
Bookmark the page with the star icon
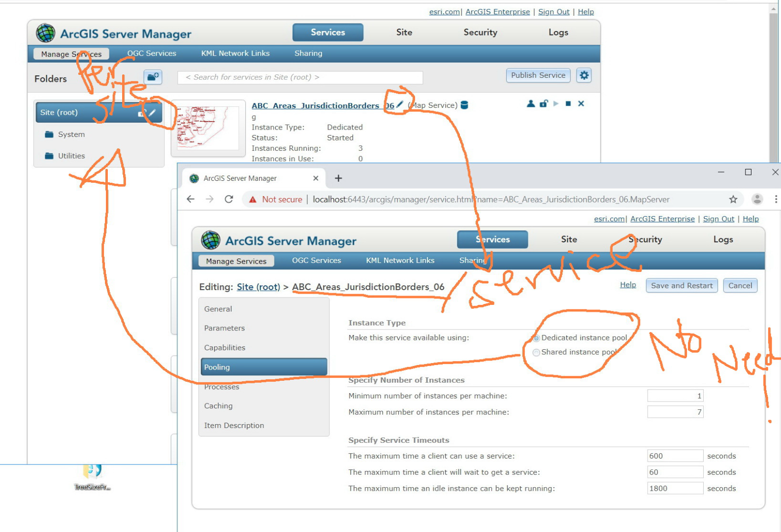click(733, 199)
